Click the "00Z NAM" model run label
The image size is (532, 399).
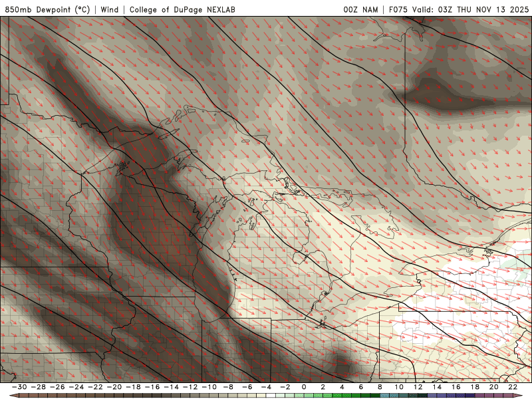360,9
